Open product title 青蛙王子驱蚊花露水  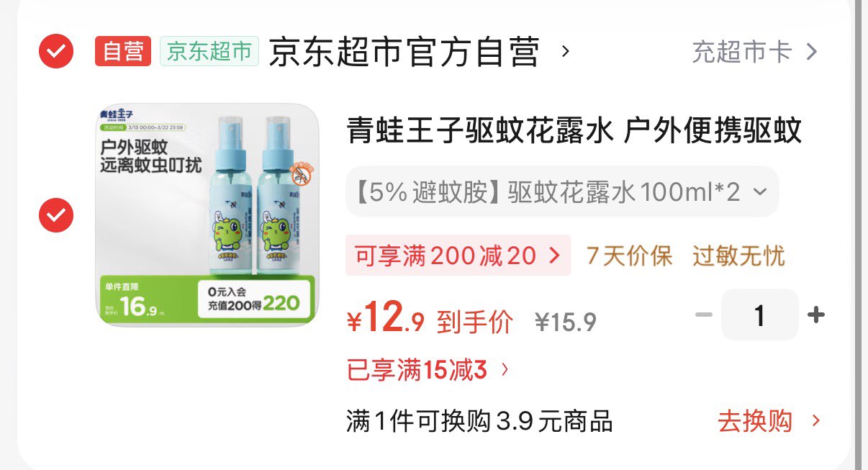[574, 132]
